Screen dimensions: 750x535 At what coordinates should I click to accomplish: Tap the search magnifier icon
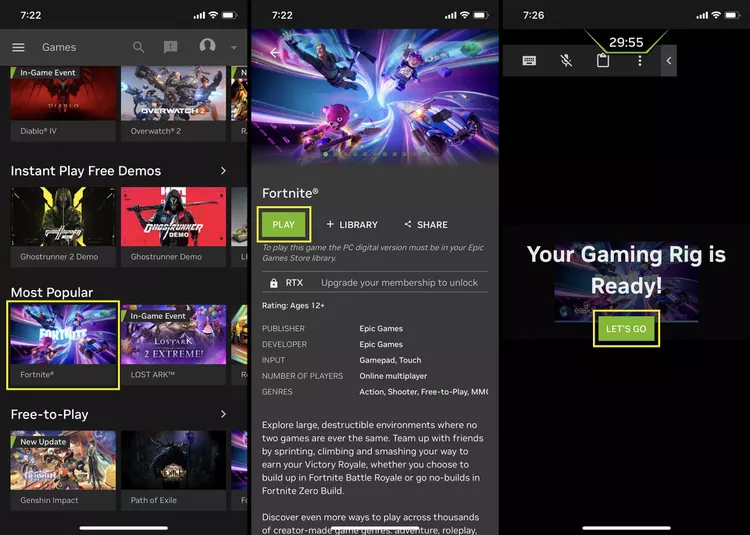click(138, 47)
